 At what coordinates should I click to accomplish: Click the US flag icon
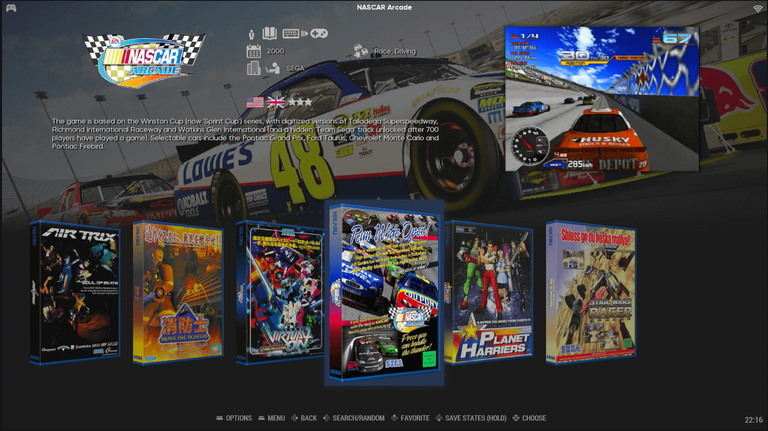pyautogui.click(x=255, y=101)
